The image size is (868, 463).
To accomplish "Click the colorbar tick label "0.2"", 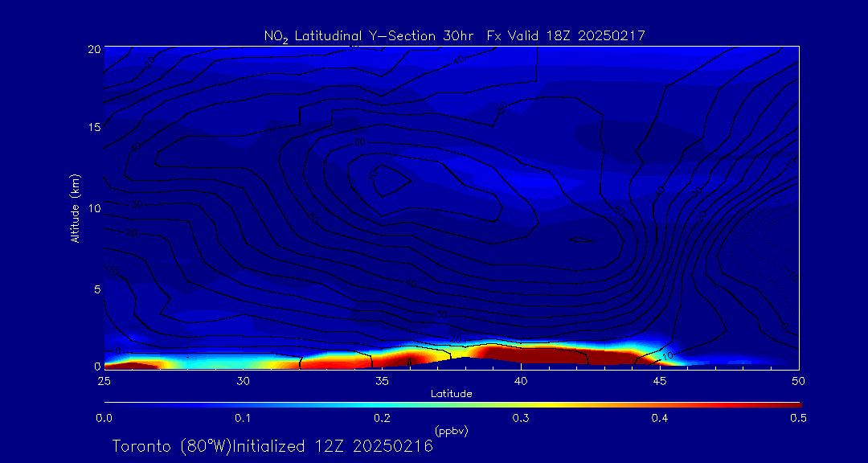I will click(382, 420).
